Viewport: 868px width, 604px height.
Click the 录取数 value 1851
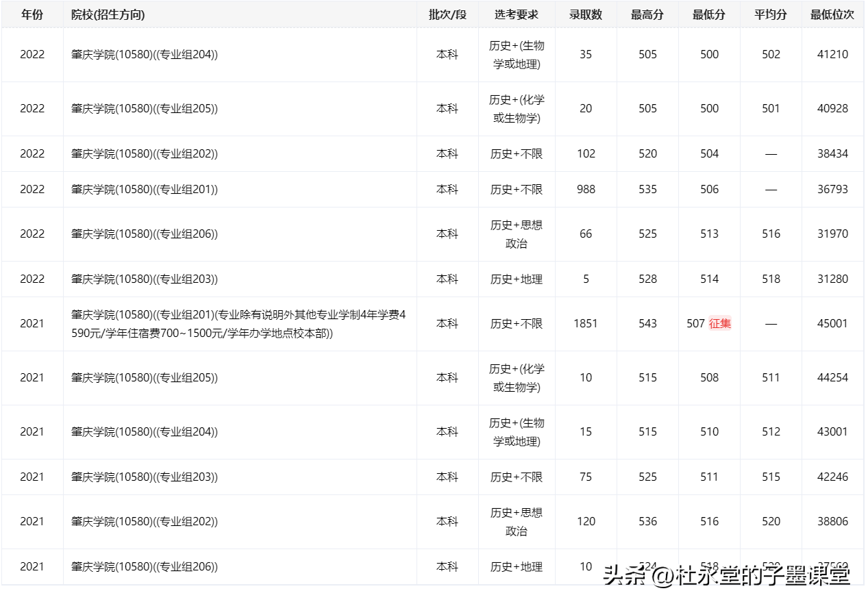coord(586,323)
